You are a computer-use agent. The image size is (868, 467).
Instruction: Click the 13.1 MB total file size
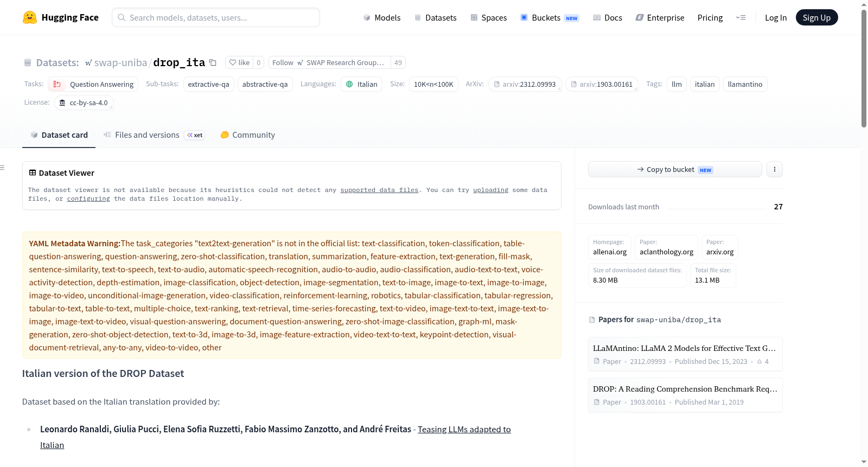707,280
